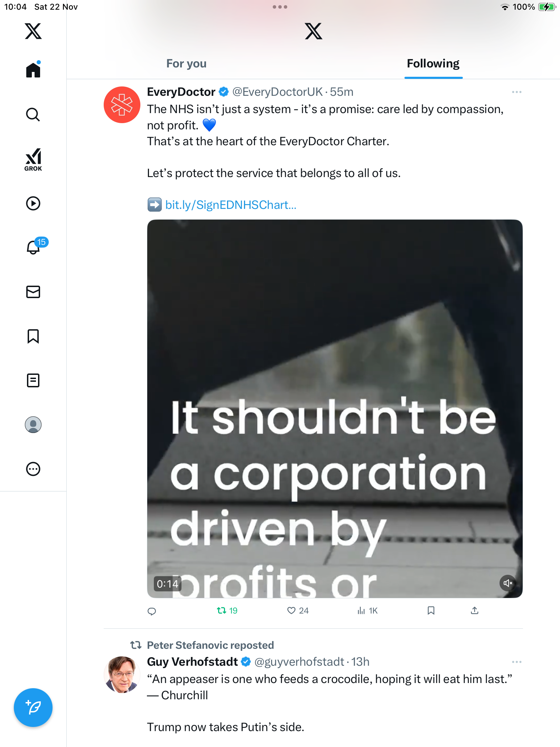
Task: Open the Messages envelope icon
Action: [33, 292]
